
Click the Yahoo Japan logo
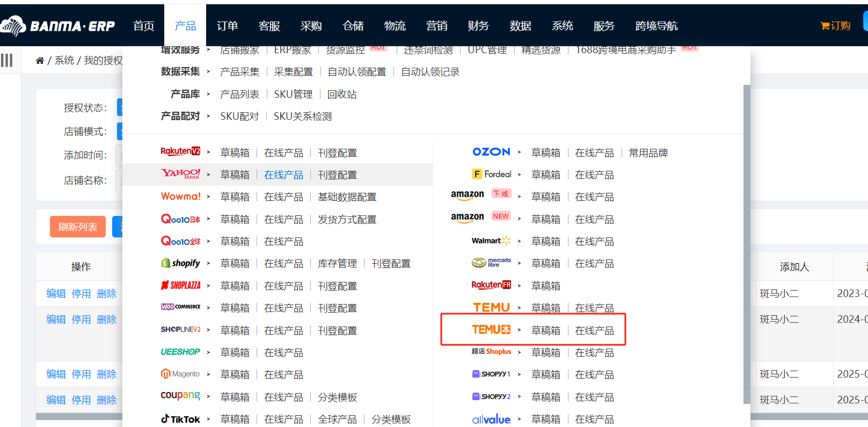tap(181, 173)
